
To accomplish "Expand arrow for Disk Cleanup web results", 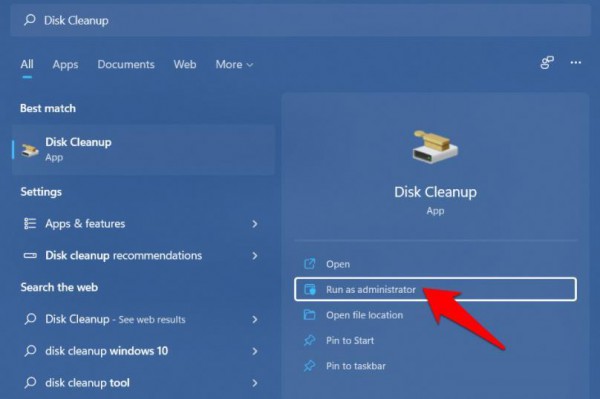I will [x=255, y=319].
